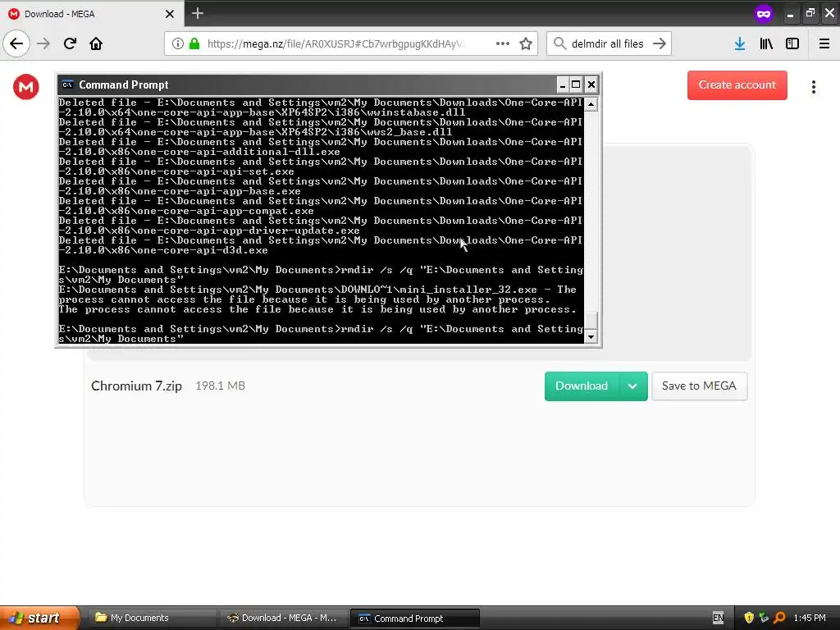The width and height of the screenshot is (840, 630).
Task: Click the security shield tray icon
Action: point(749,618)
